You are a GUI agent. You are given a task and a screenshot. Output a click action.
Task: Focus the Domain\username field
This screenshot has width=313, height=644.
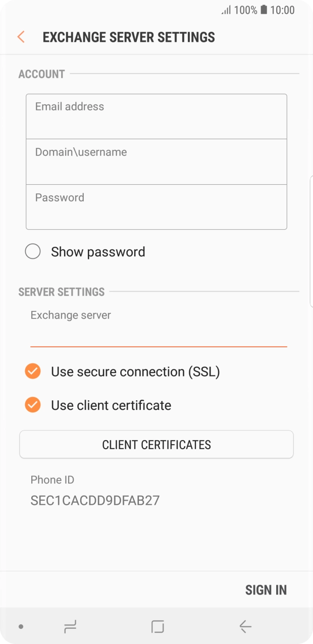coord(156,162)
